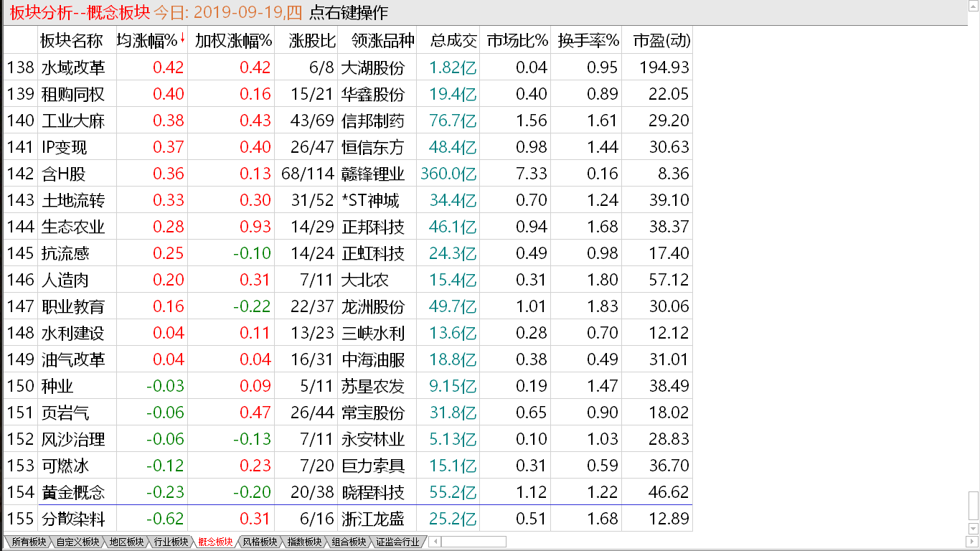The height and width of the screenshot is (551, 980).
Task: Click the right arrow below the vertical scrollbar
Action: [x=974, y=542]
